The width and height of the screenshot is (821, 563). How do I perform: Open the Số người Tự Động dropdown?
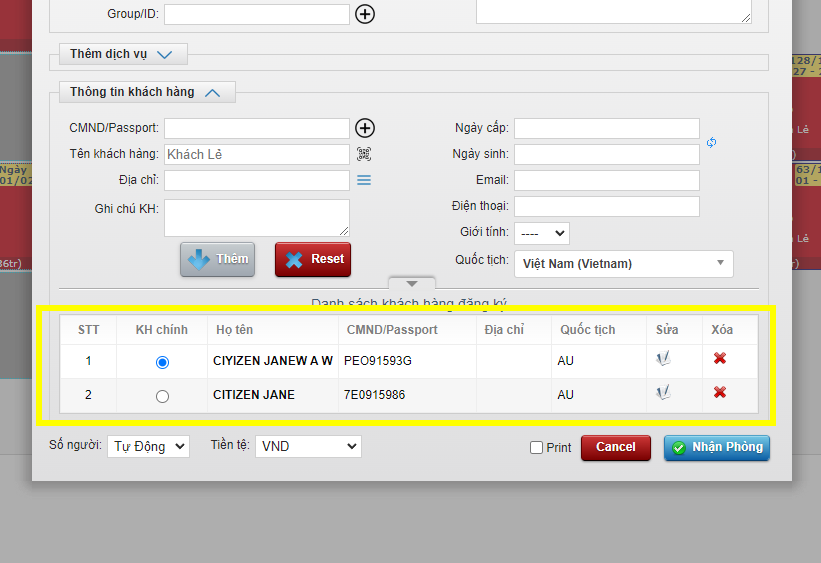148,446
